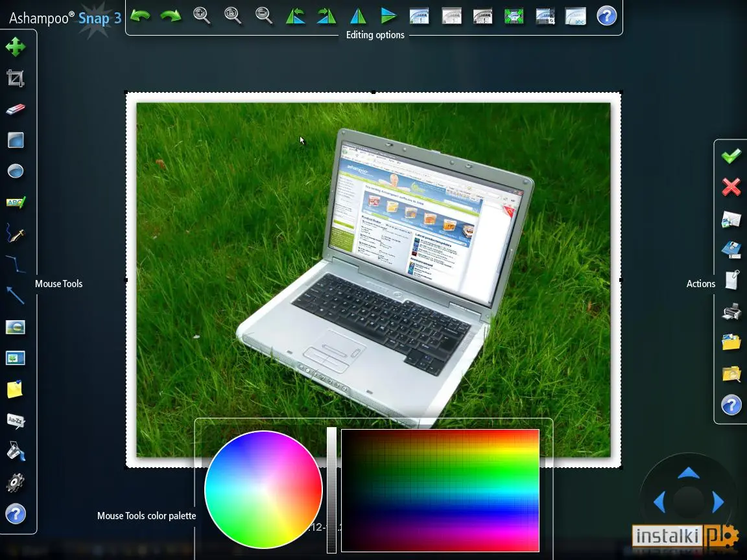The image size is (747, 560).
Task: Zoom in with the plus magnifier
Action: pos(202,16)
